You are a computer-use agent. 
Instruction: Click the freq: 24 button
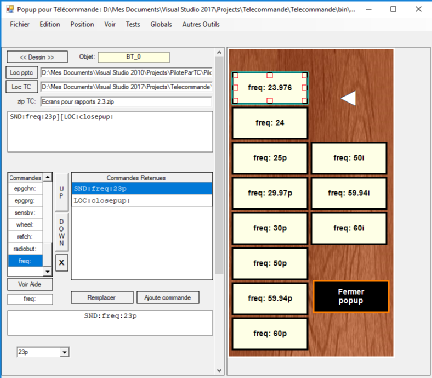(270, 123)
